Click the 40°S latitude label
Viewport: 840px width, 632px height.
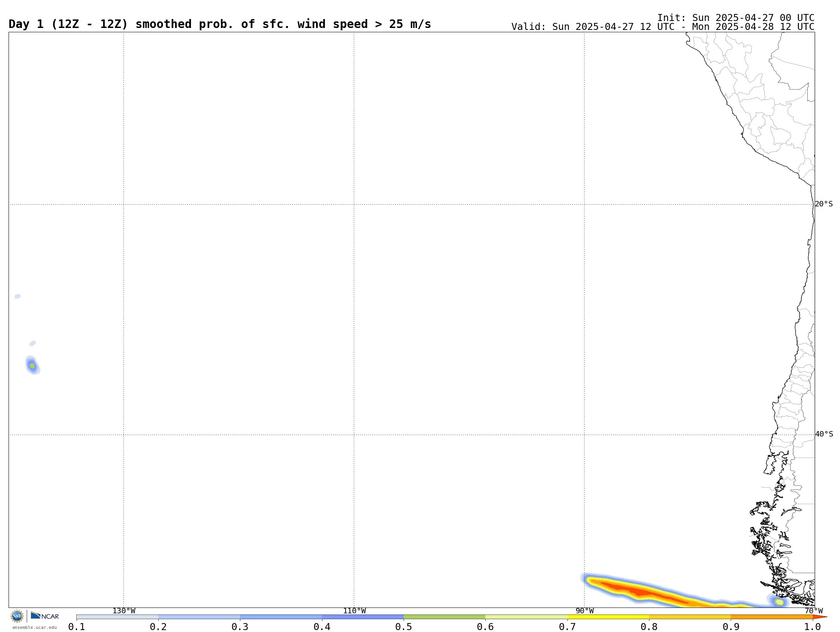(x=824, y=434)
